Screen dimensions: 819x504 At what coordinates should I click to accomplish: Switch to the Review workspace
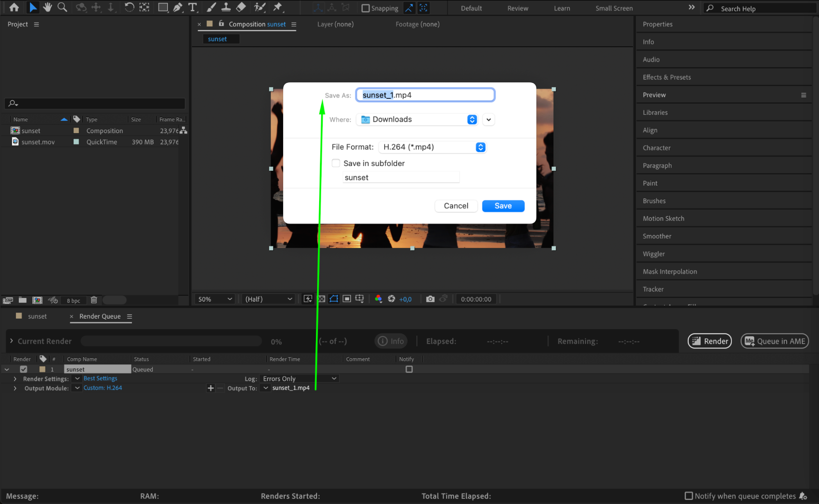coord(517,8)
